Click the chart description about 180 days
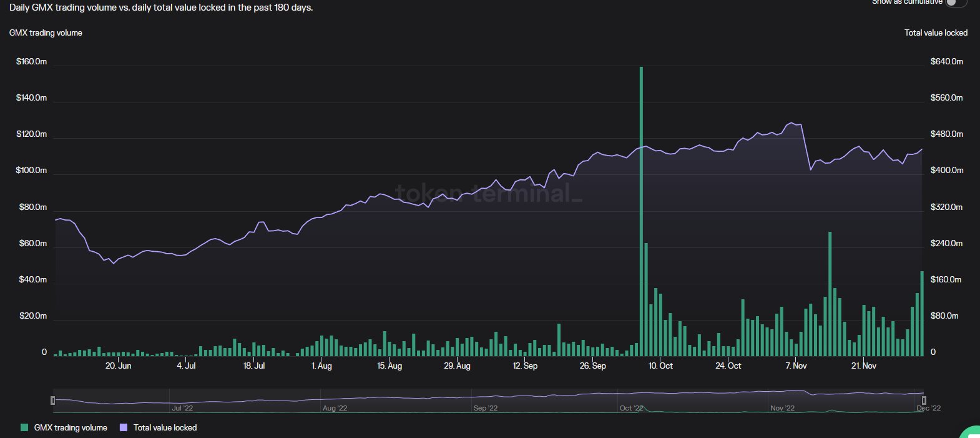 tap(161, 7)
